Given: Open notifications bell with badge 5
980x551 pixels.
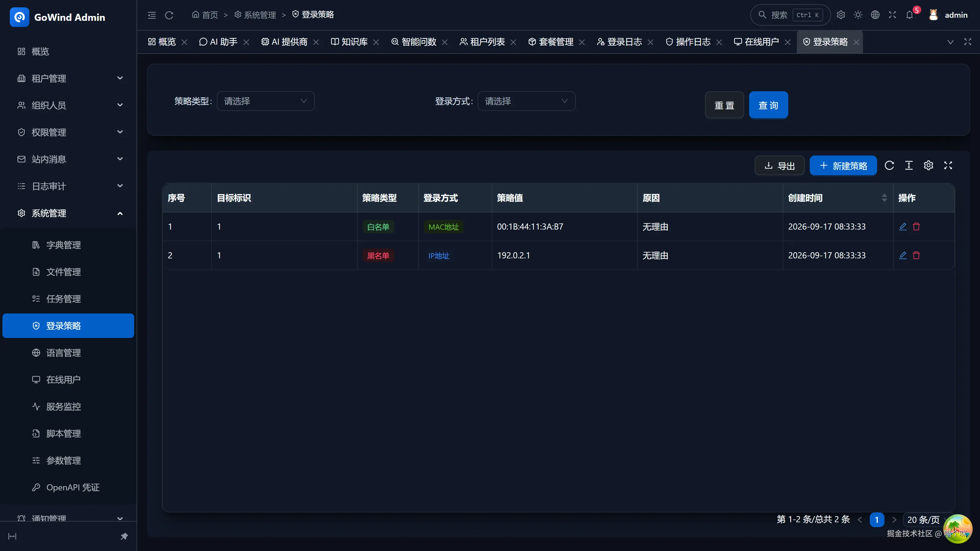Looking at the screenshot, I should coord(910,15).
